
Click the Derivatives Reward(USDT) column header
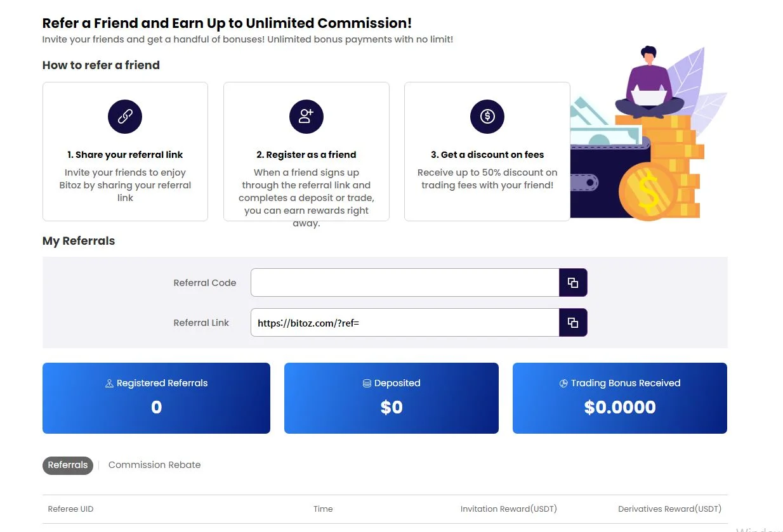coord(670,509)
